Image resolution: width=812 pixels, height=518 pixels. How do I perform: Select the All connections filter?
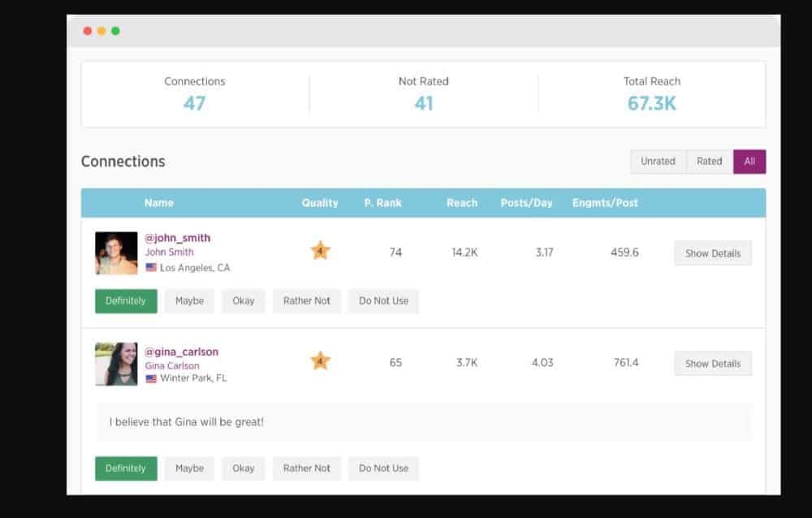point(749,162)
